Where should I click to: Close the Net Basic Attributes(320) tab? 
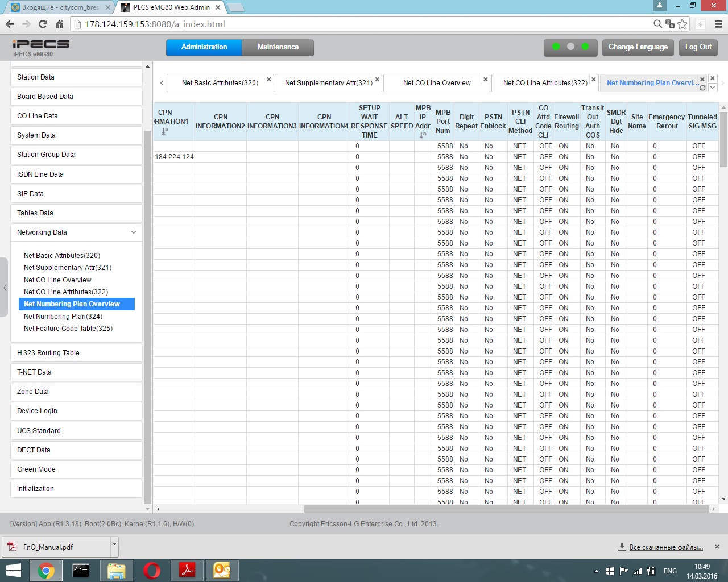269,80
